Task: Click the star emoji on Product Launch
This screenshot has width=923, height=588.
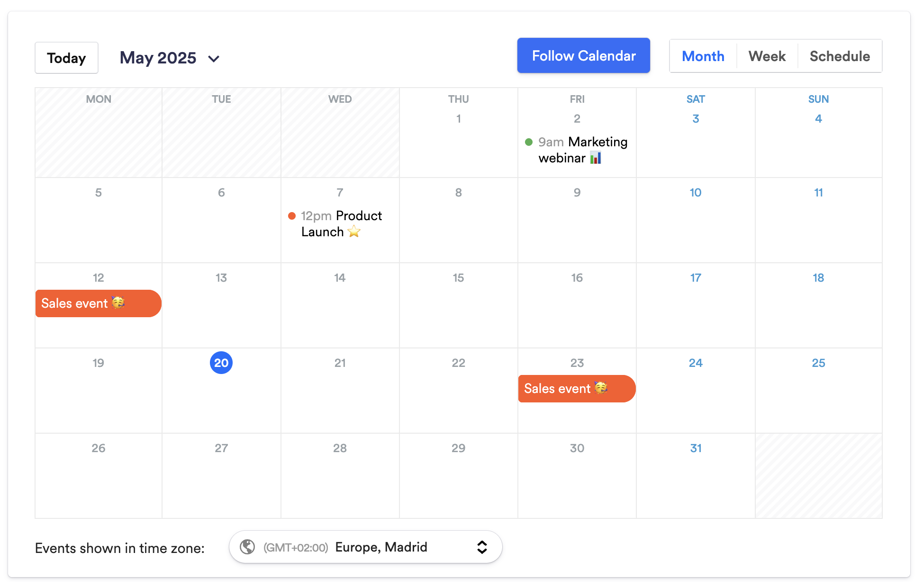Action: pyautogui.click(x=354, y=232)
